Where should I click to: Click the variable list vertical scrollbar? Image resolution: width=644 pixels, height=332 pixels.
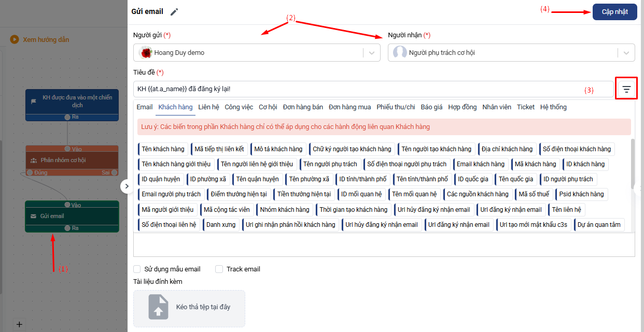(632, 163)
